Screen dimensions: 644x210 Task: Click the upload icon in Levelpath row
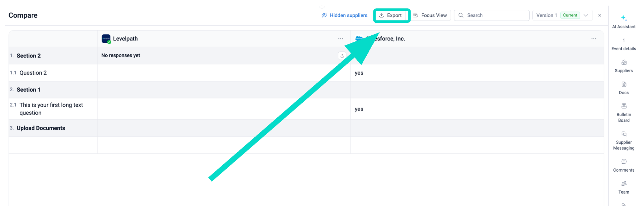342,56
